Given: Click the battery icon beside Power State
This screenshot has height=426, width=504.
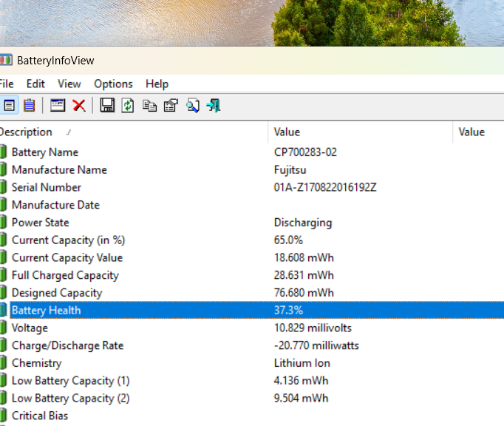Looking at the screenshot, I should [x=3, y=222].
